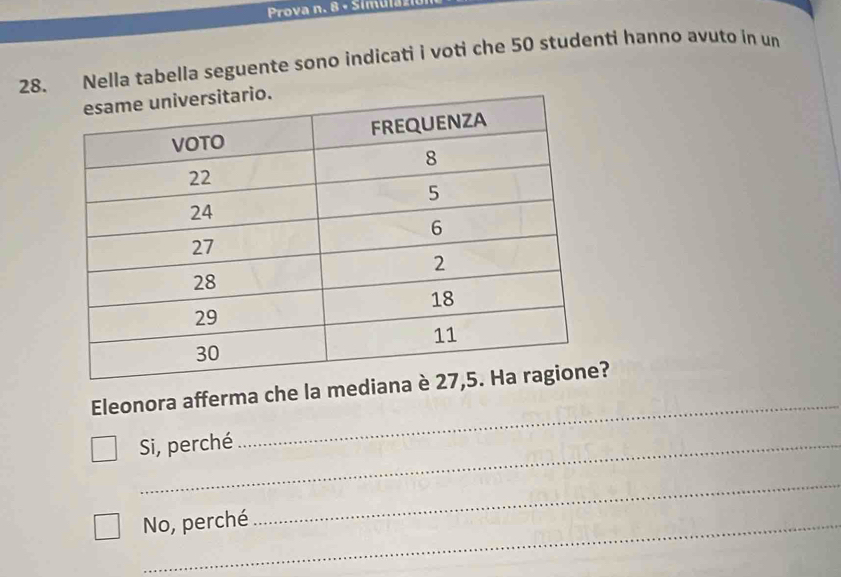This screenshot has height=577, width=841.
Task: Click the FREQUENZA column header
Action: 429,124
